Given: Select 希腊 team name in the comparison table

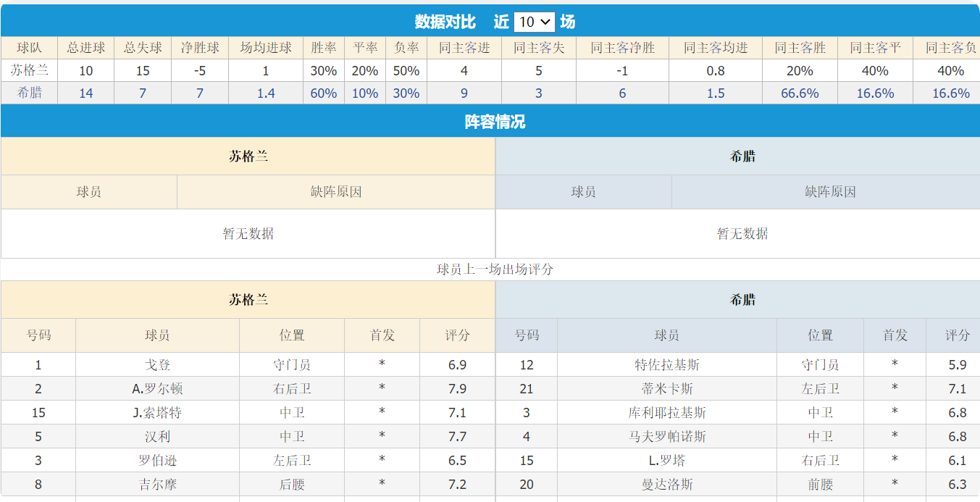Looking at the screenshot, I should click(28, 93).
